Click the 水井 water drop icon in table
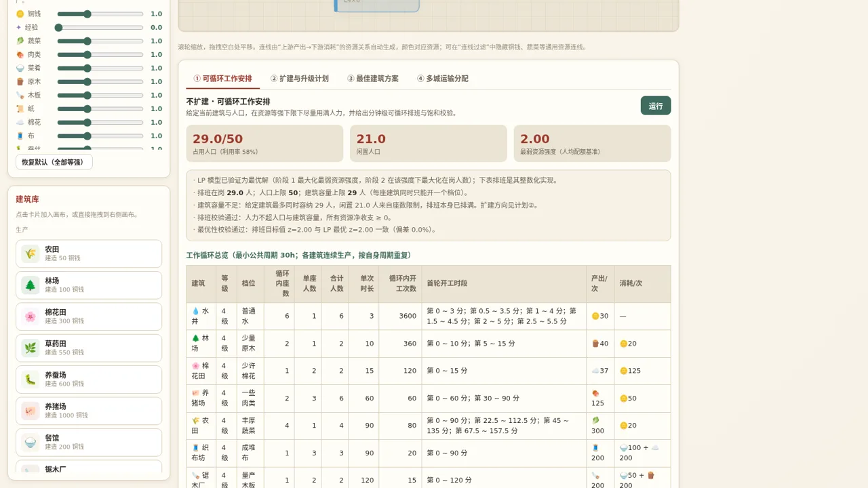 tap(195, 311)
